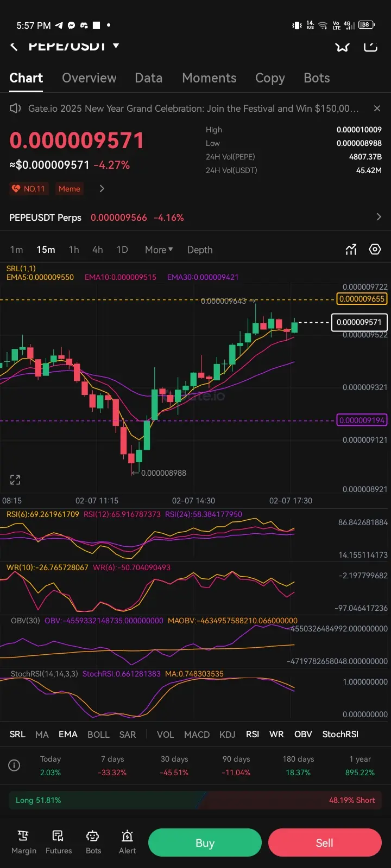
Task: Dismiss the announcement banner
Action: [x=377, y=108]
